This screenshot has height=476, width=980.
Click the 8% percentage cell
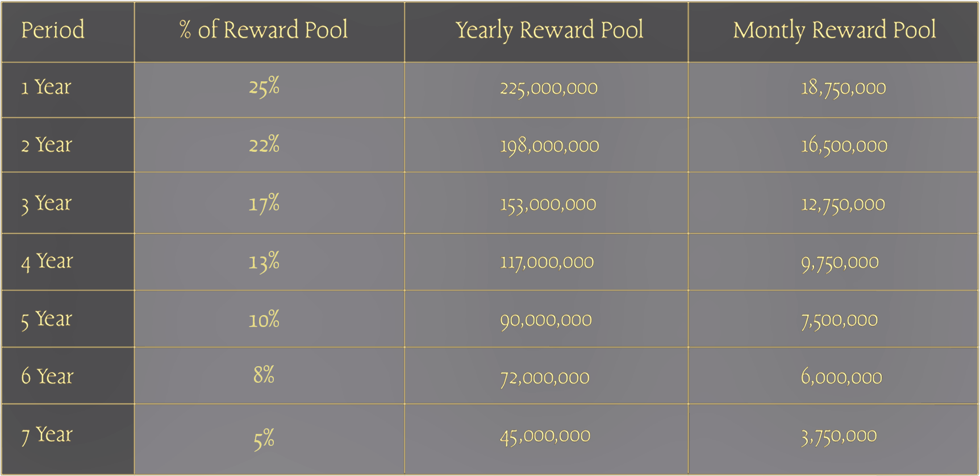(264, 375)
